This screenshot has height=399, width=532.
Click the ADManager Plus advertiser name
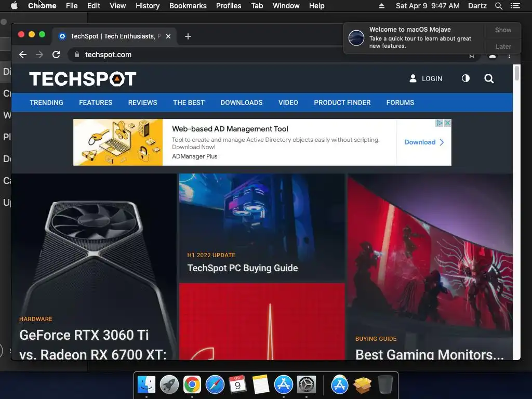[195, 156]
